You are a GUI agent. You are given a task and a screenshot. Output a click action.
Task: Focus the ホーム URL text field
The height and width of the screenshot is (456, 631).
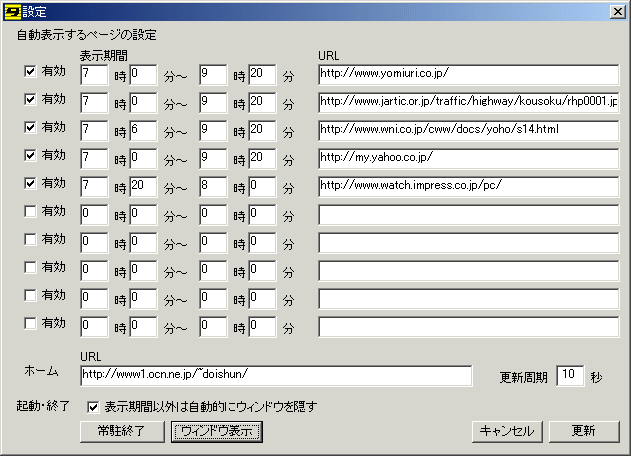click(x=276, y=374)
